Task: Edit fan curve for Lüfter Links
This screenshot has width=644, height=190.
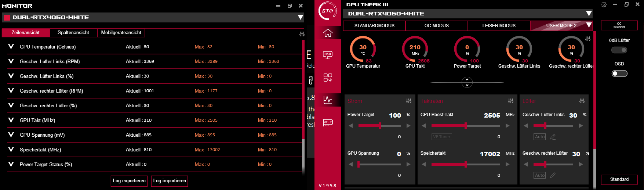Action: 553,137
